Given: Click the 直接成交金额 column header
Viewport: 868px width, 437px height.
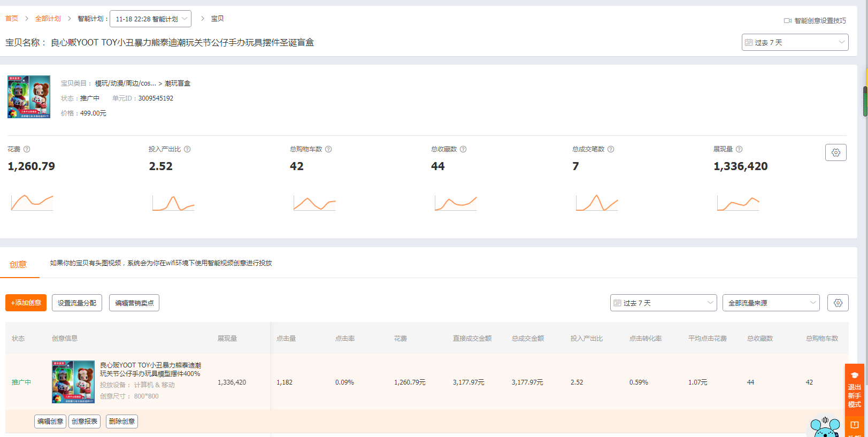Looking at the screenshot, I should (x=472, y=339).
